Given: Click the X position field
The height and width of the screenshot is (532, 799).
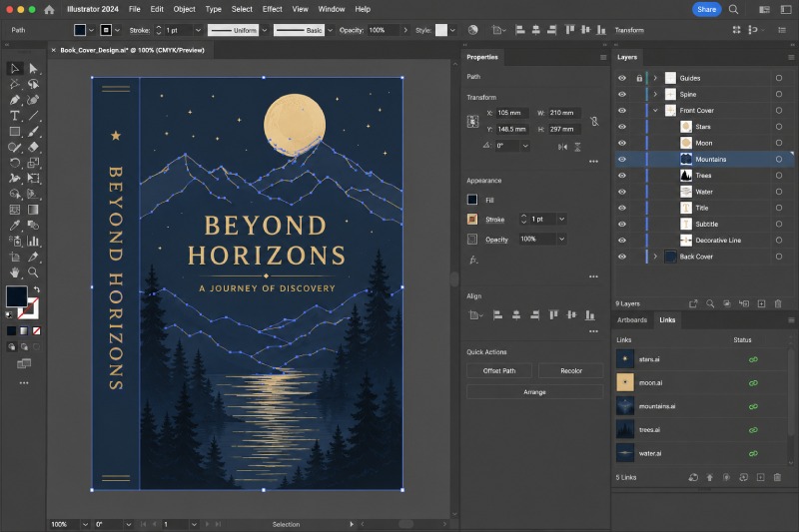Looking at the screenshot, I should point(510,113).
